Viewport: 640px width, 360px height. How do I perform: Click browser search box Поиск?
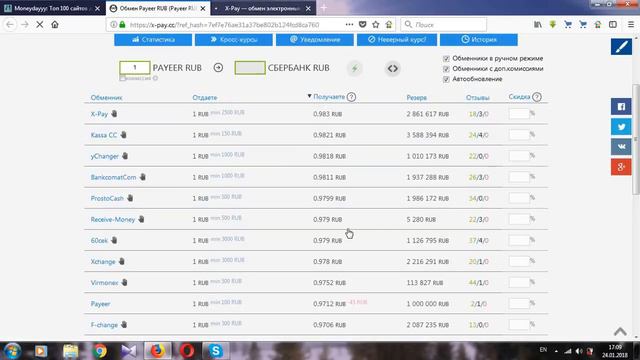point(444,24)
